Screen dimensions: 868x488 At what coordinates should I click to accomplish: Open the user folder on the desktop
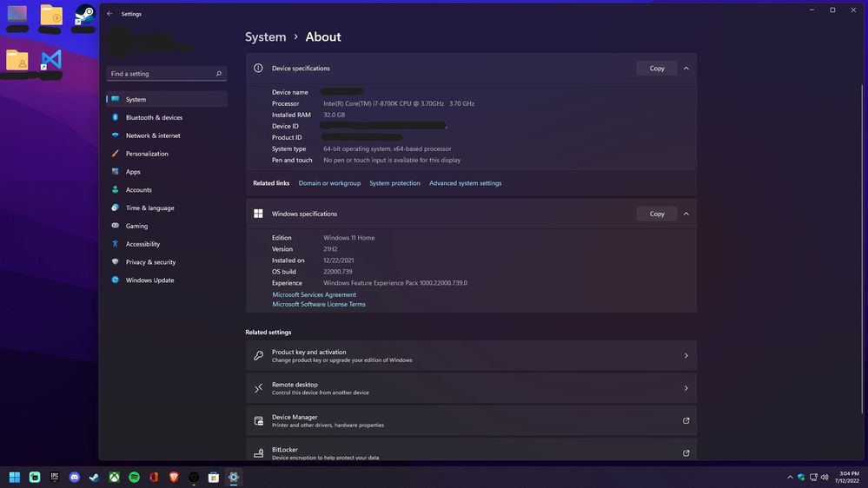[17, 60]
